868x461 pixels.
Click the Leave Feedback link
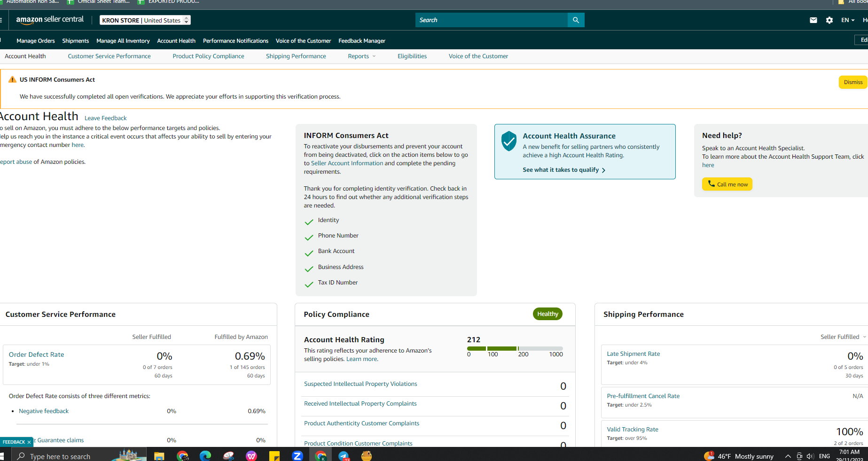(x=106, y=118)
